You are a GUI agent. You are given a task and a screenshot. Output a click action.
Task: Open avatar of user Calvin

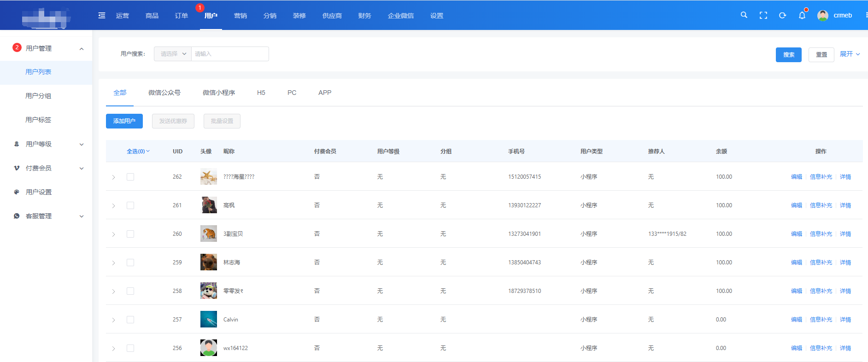209,319
